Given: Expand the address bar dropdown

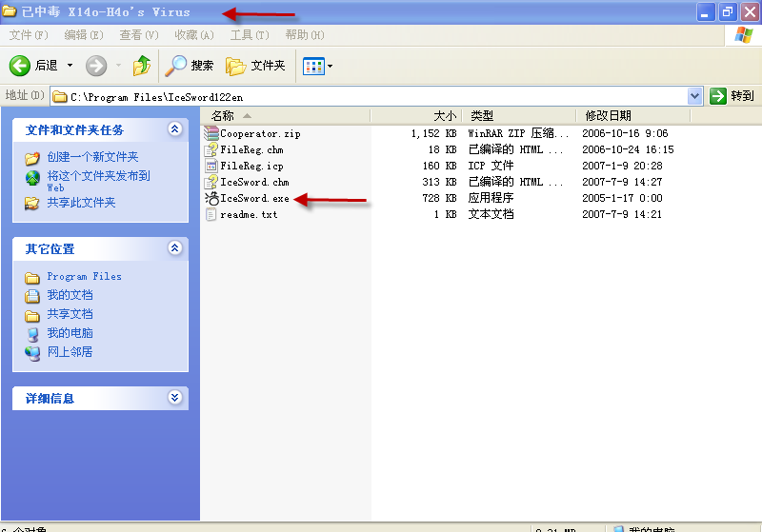Looking at the screenshot, I should coord(695,96).
